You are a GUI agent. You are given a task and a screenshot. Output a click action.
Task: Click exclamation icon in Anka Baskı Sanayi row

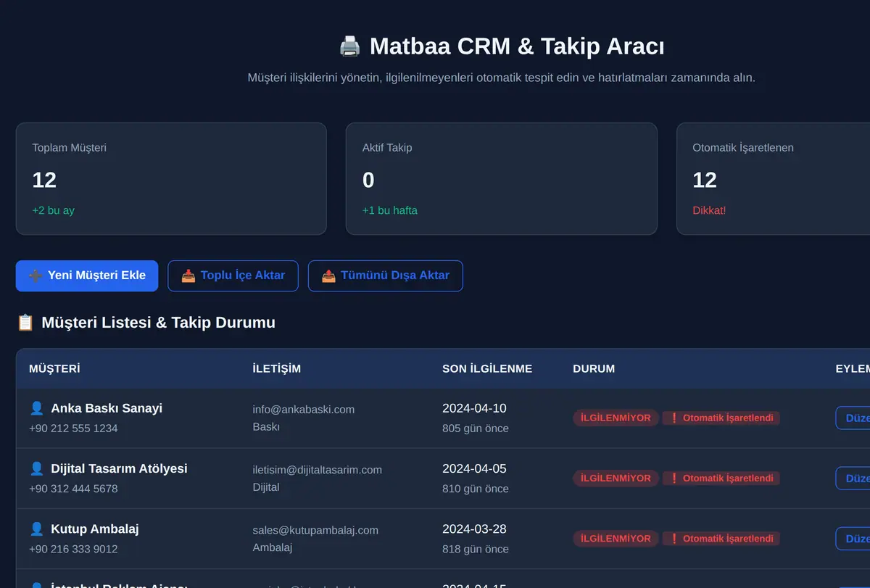point(674,418)
